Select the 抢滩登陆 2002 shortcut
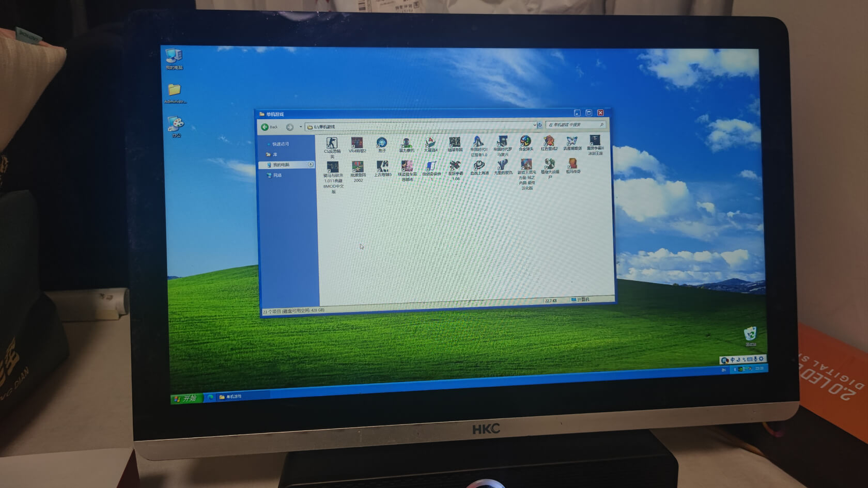Viewport: 868px width, 488px height. pos(358,172)
